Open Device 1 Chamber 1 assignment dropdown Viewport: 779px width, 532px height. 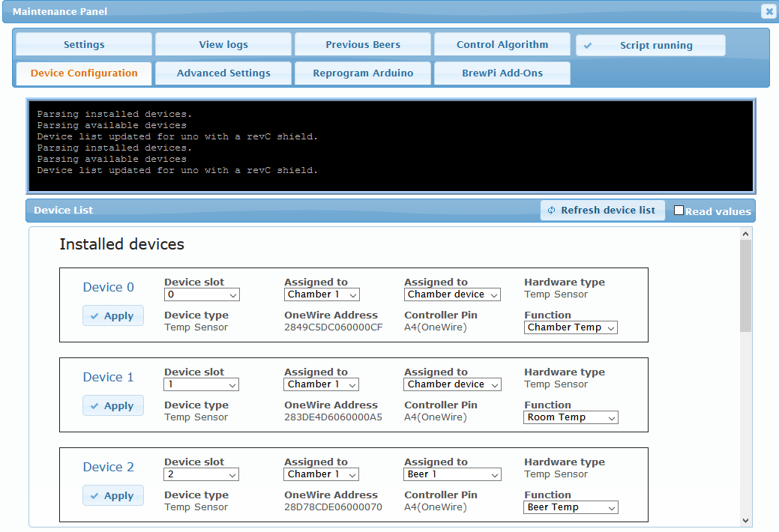tap(322, 384)
